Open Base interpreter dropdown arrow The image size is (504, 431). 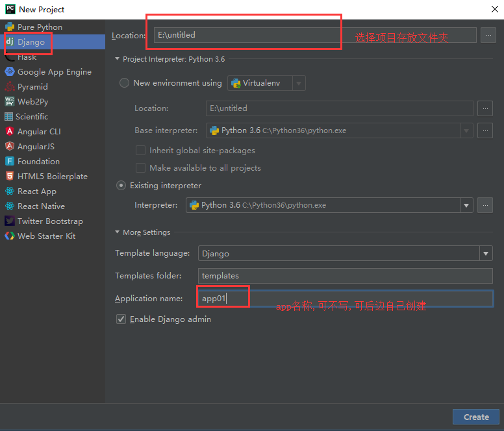point(466,130)
